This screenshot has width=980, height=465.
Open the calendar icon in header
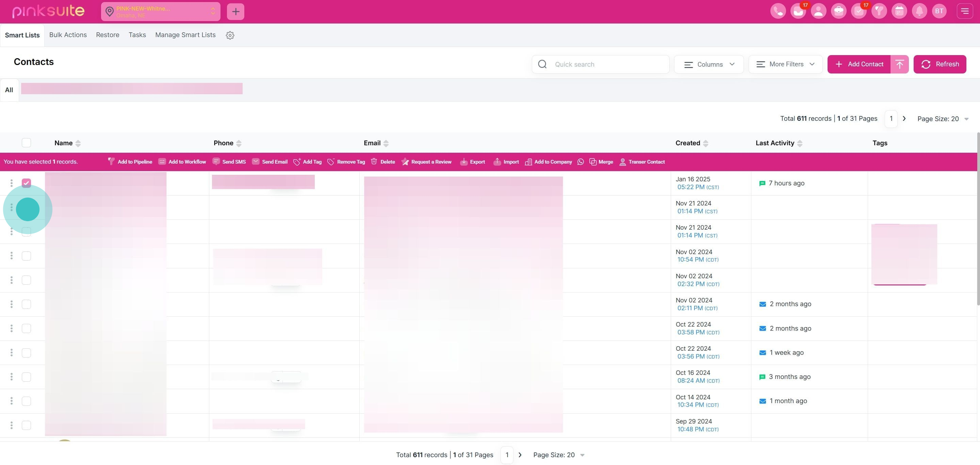pyautogui.click(x=899, y=11)
